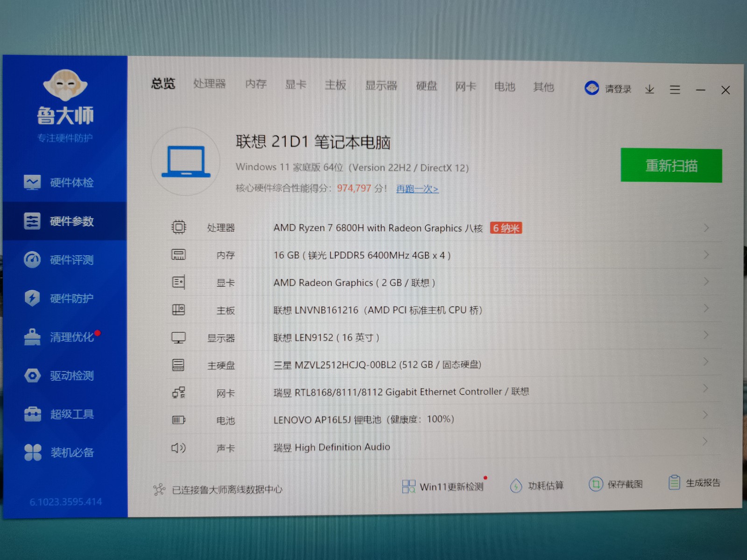Click the 鲁大师 logo avatar
Screen dimensions: 747x560
[x=65, y=85]
